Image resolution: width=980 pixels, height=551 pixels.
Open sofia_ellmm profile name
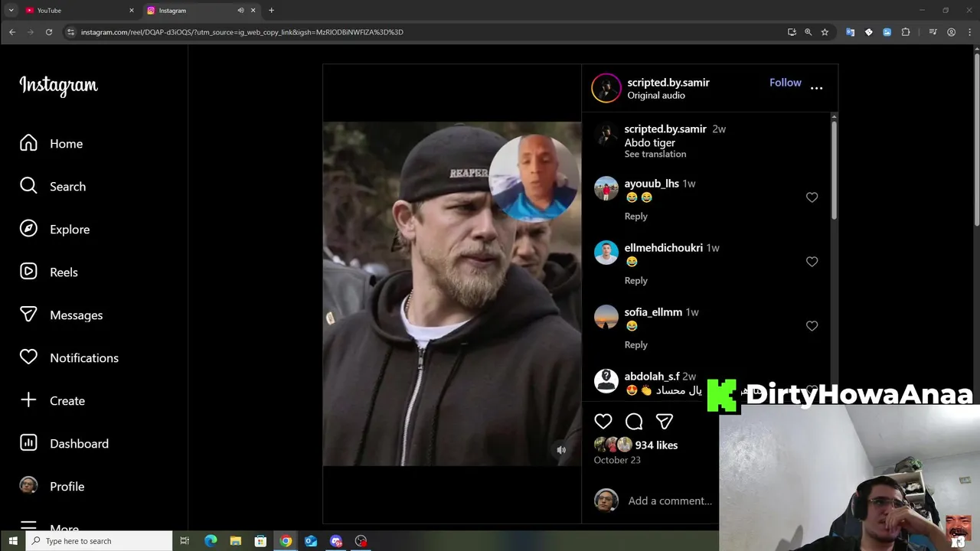[653, 312]
